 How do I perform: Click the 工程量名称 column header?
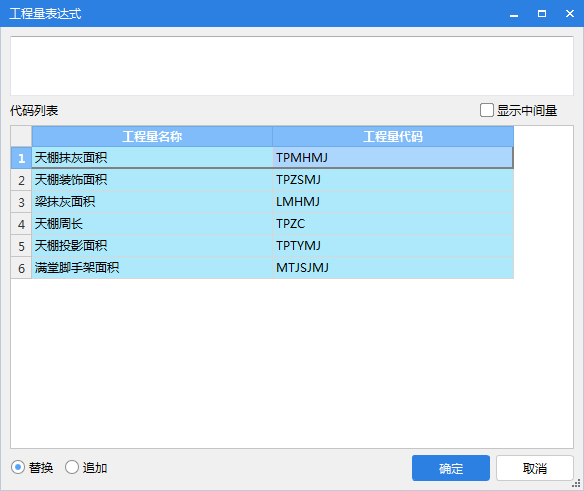(x=152, y=136)
